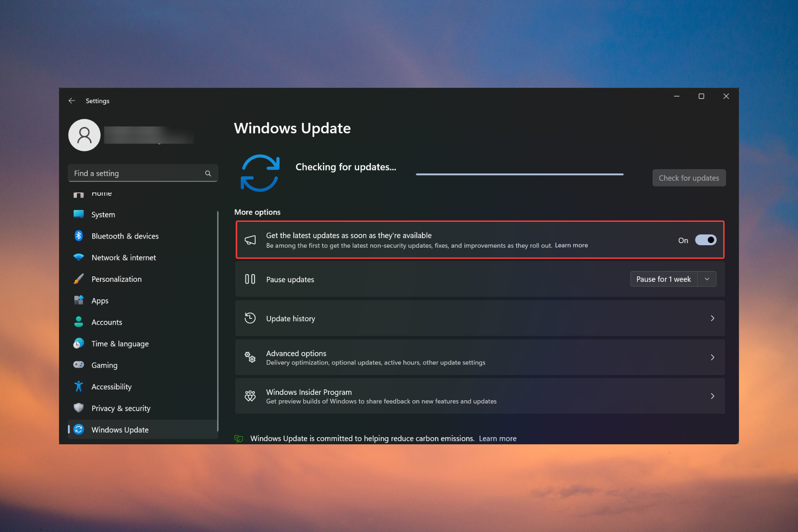Click the Update history row
798x532 pixels.
click(x=478, y=318)
